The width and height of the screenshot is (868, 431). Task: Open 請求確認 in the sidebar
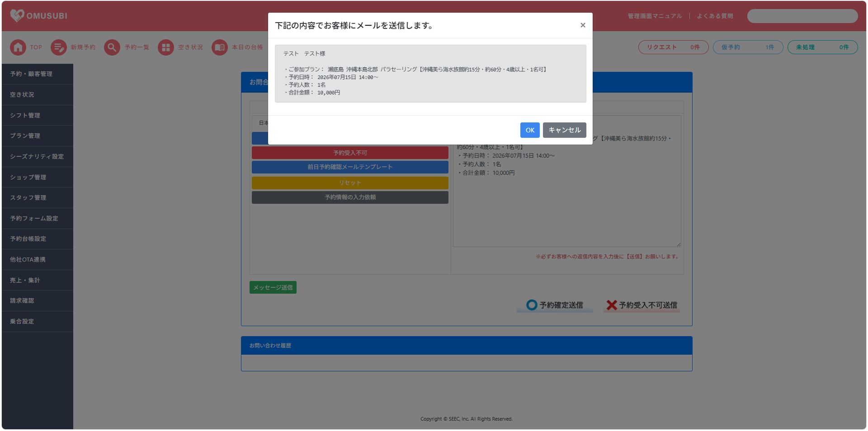38,300
